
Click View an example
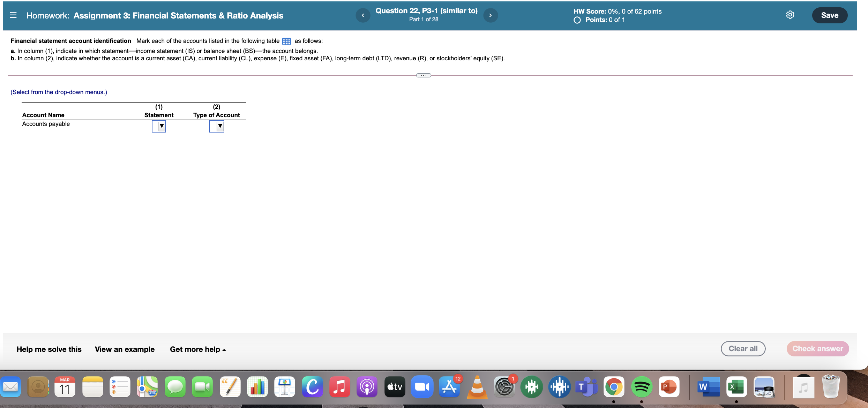[124, 349]
